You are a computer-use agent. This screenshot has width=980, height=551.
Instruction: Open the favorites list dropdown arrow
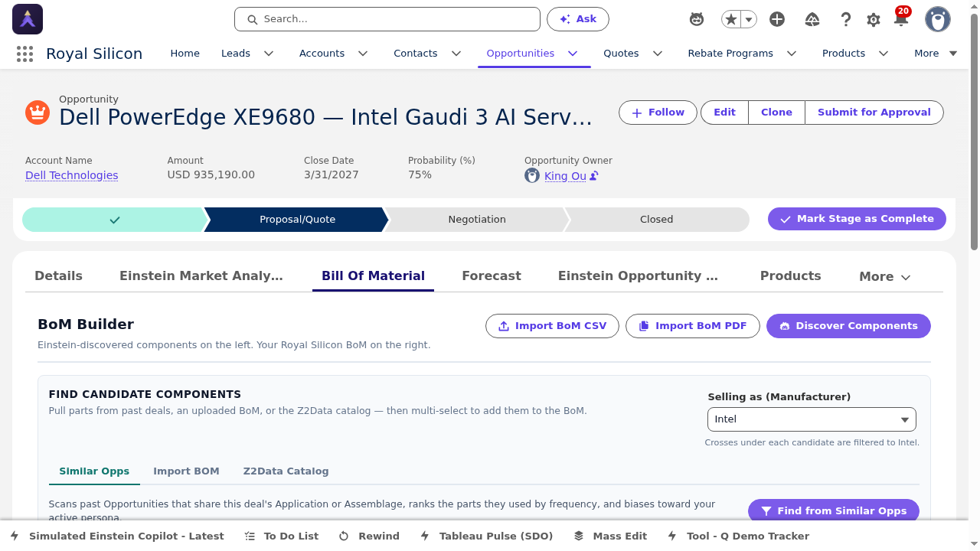750,19
